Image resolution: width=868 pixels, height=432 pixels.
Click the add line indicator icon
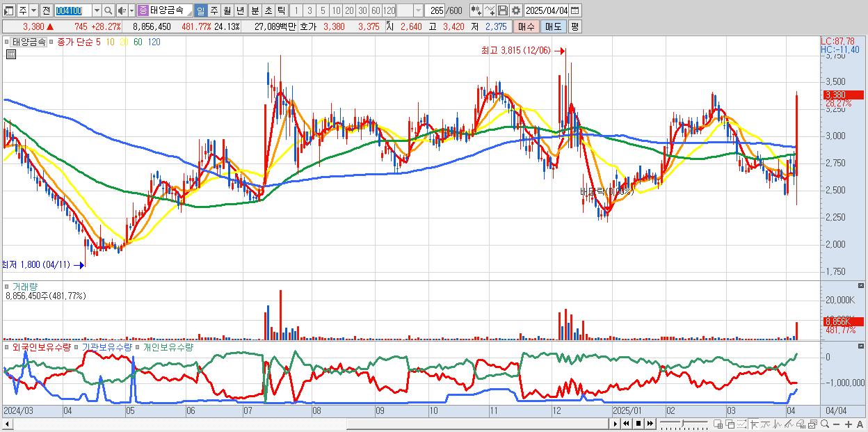(x=490, y=10)
